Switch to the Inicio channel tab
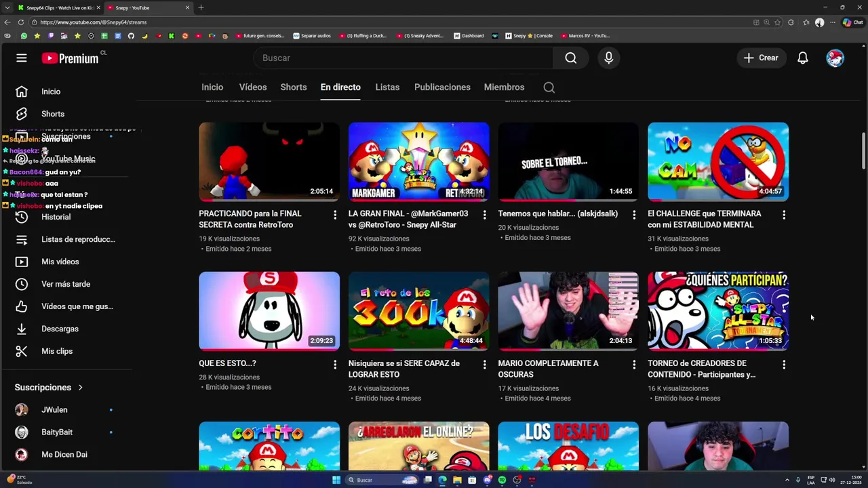 click(x=212, y=87)
